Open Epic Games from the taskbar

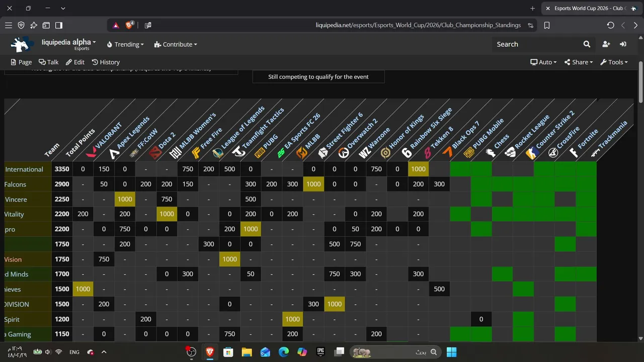(x=320, y=352)
